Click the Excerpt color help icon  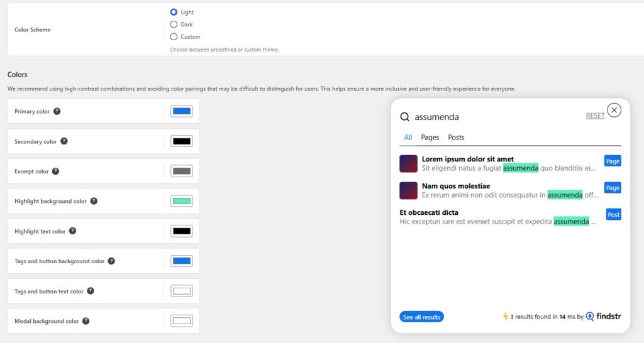(56, 171)
